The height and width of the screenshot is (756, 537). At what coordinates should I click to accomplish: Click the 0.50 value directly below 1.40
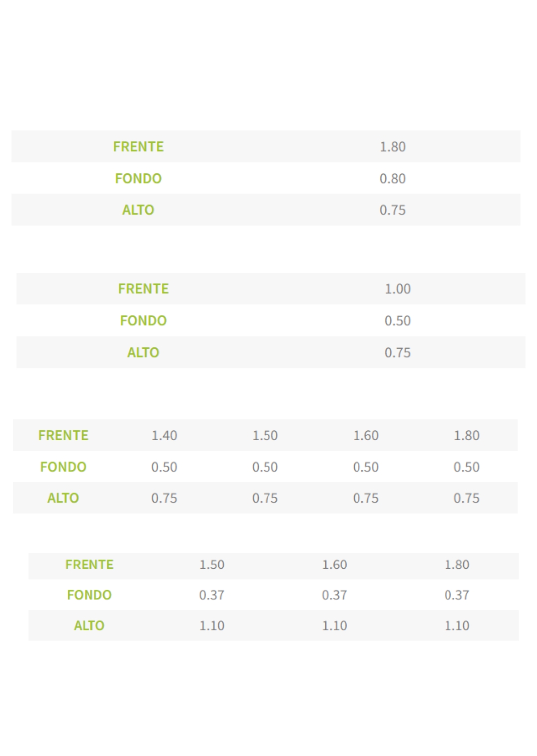click(x=164, y=467)
